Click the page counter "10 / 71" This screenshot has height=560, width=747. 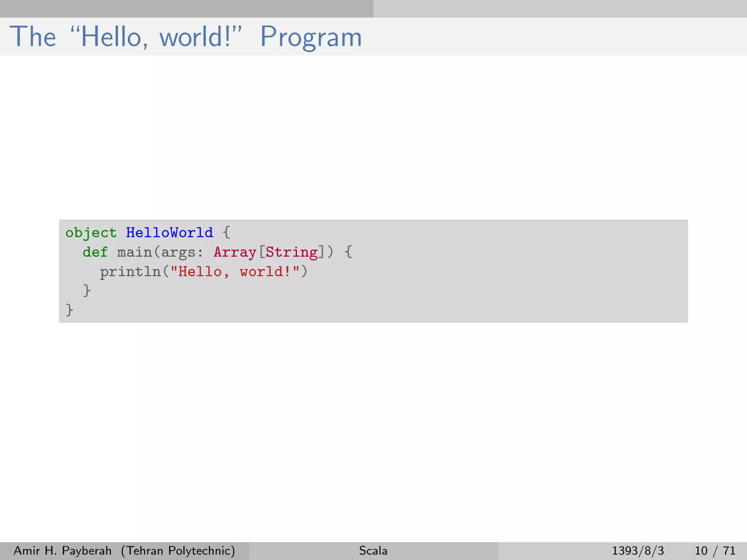715,551
